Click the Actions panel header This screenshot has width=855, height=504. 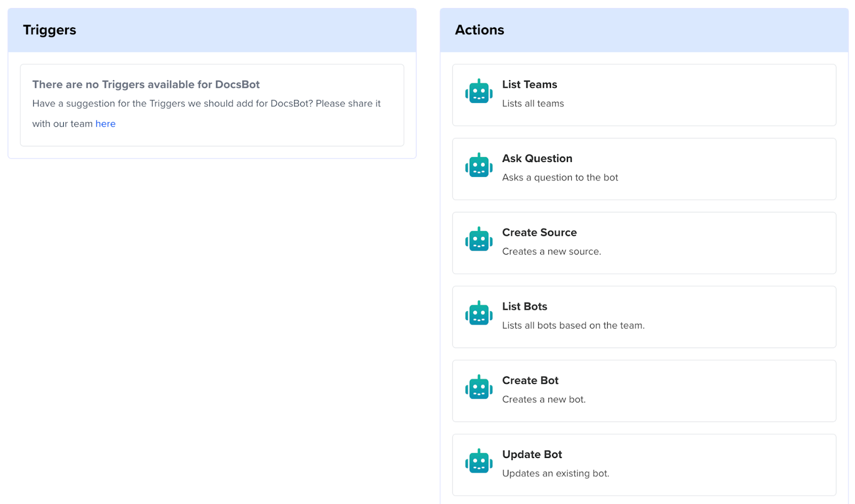tap(644, 30)
